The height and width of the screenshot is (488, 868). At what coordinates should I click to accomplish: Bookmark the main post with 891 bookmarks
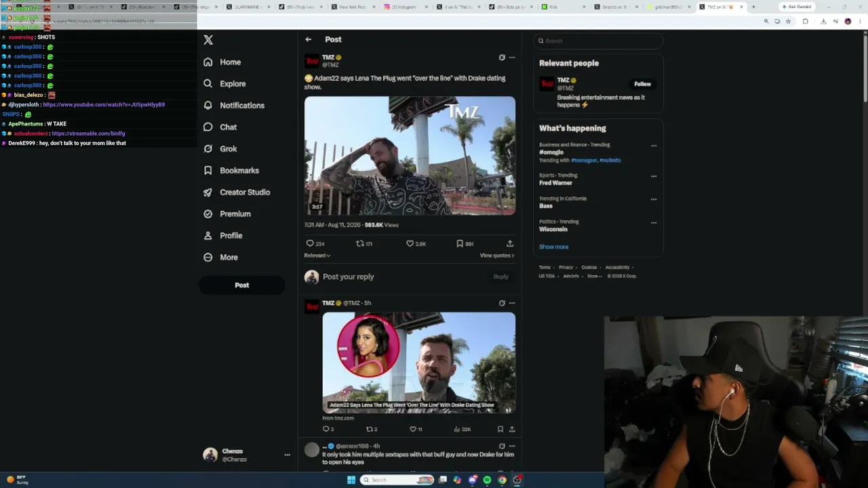point(465,243)
